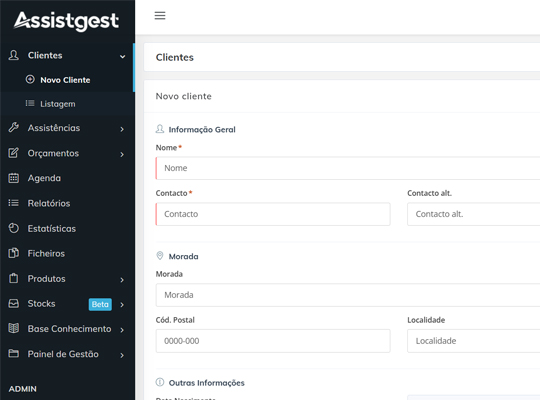540x400 pixels.
Task: Click the wrench icon for Assistências
Action: 13,127
